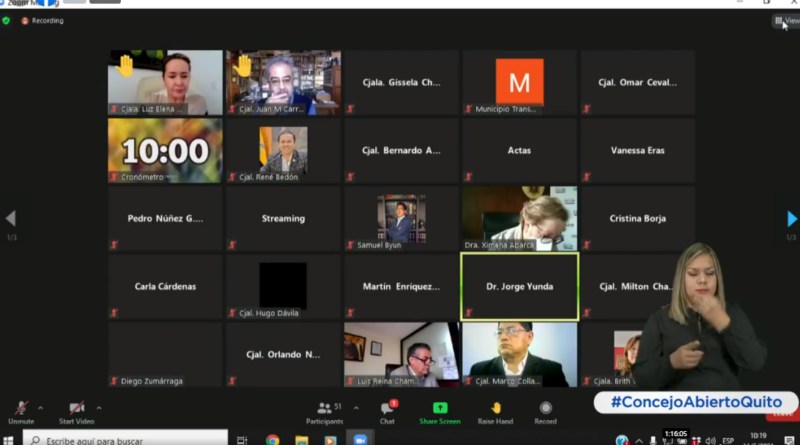Open the Participants panel
The height and width of the screenshot is (445, 800).
(x=324, y=408)
